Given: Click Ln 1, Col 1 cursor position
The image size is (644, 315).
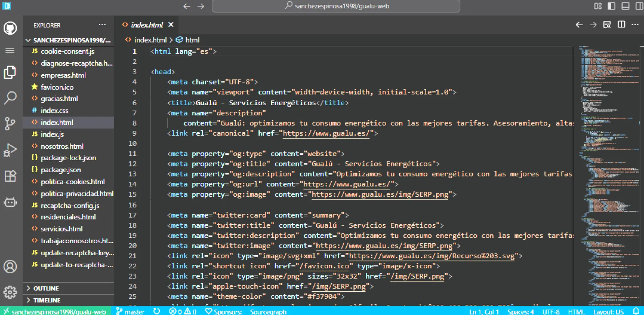Looking at the screenshot, I should 484,312.
